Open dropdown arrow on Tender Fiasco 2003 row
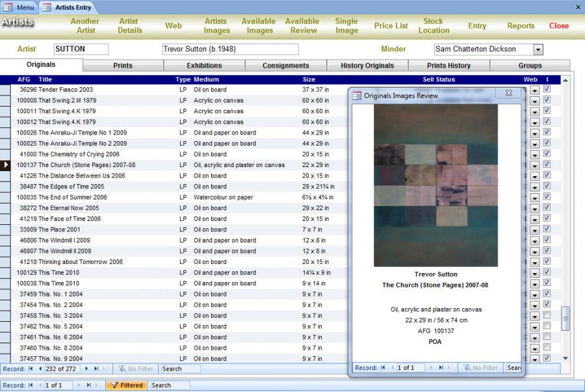 (535, 90)
